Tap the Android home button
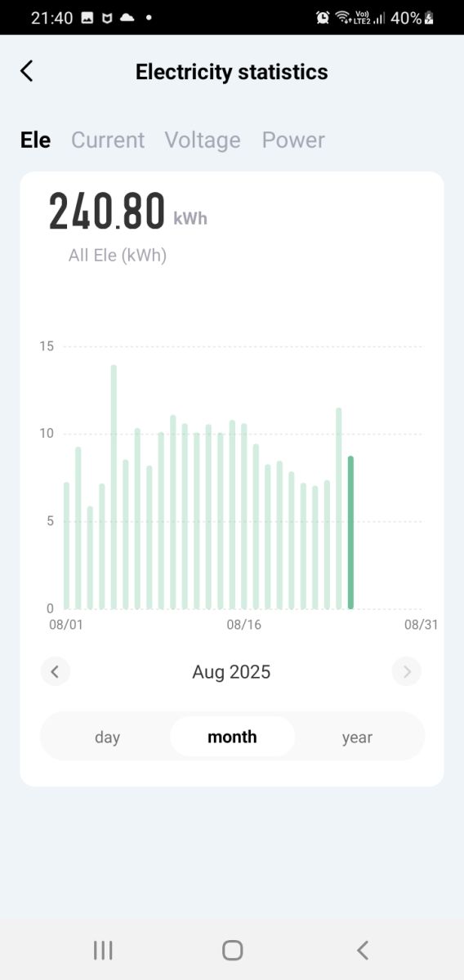This screenshot has width=464, height=980. click(x=232, y=950)
